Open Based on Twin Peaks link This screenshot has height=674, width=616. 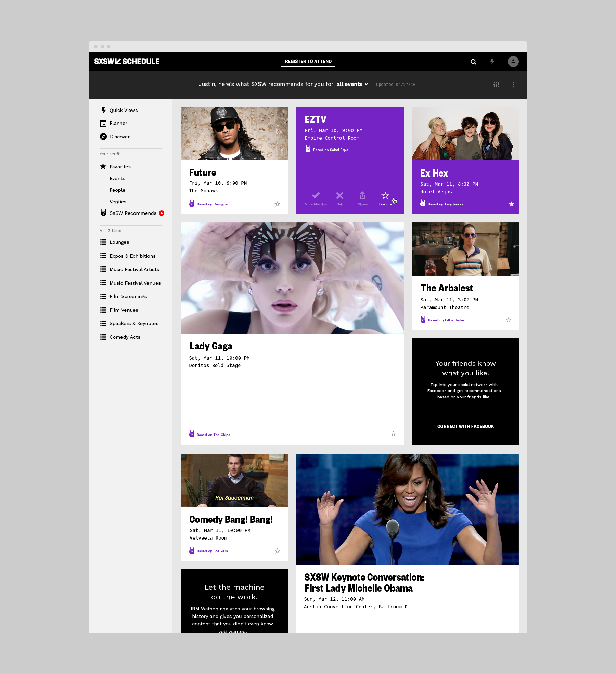pos(445,204)
